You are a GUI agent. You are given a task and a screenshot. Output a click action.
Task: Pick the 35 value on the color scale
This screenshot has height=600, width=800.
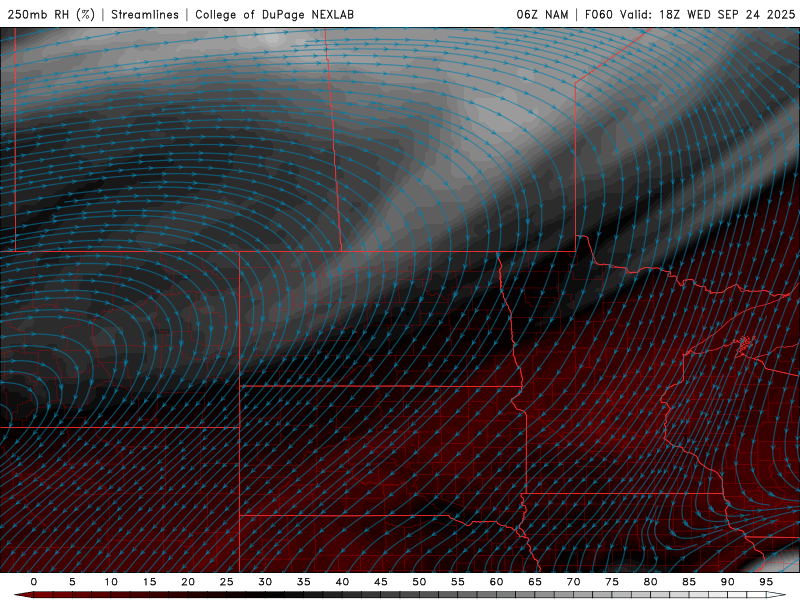pyautogui.click(x=304, y=582)
